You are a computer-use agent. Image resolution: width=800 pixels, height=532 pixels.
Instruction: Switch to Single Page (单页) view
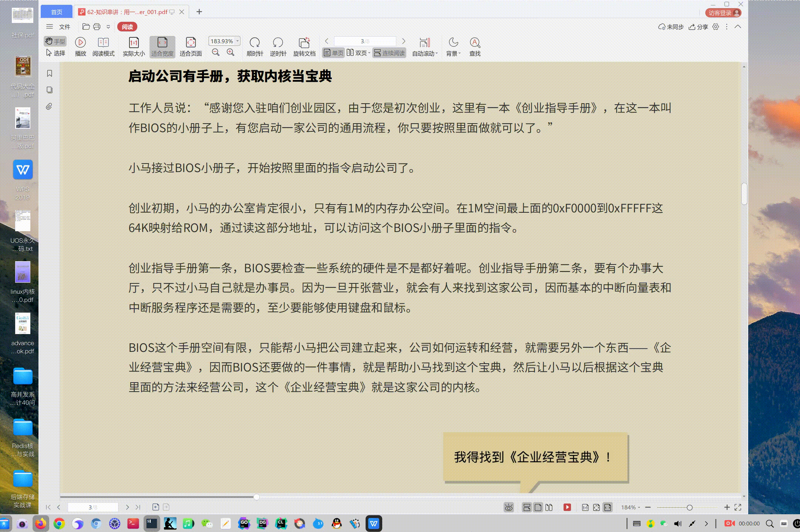point(333,53)
